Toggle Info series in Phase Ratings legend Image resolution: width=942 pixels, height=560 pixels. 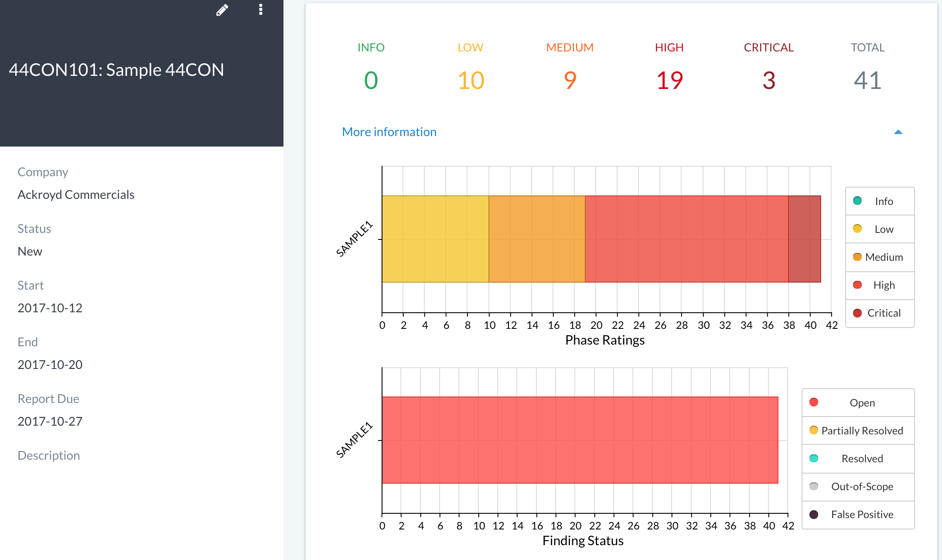pyautogui.click(x=880, y=201)
